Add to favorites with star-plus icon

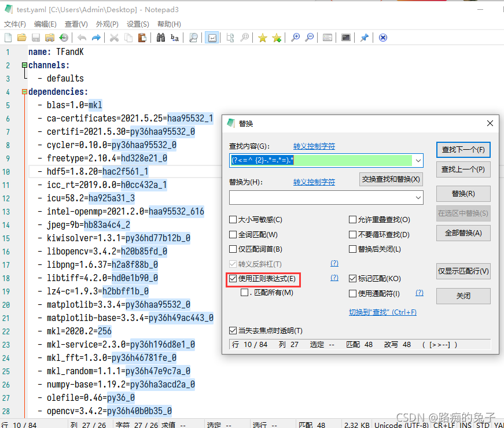click(277, 38)
